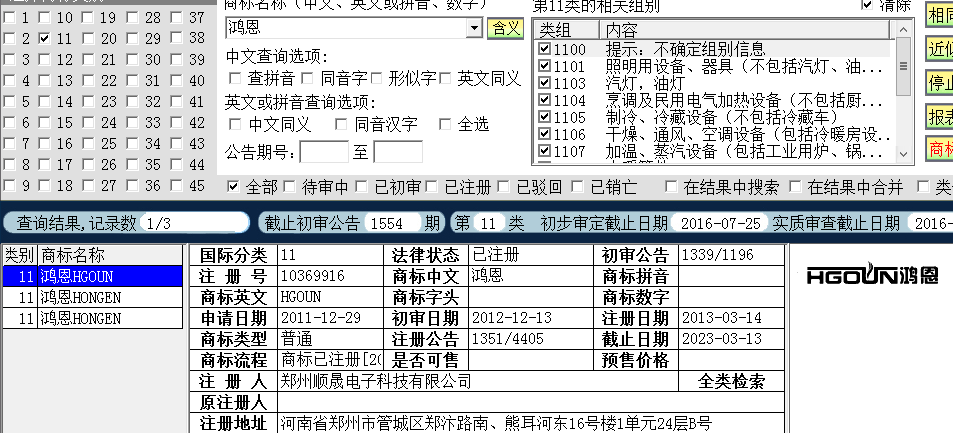Enable 英文同义 option

[x=446, y=78]
